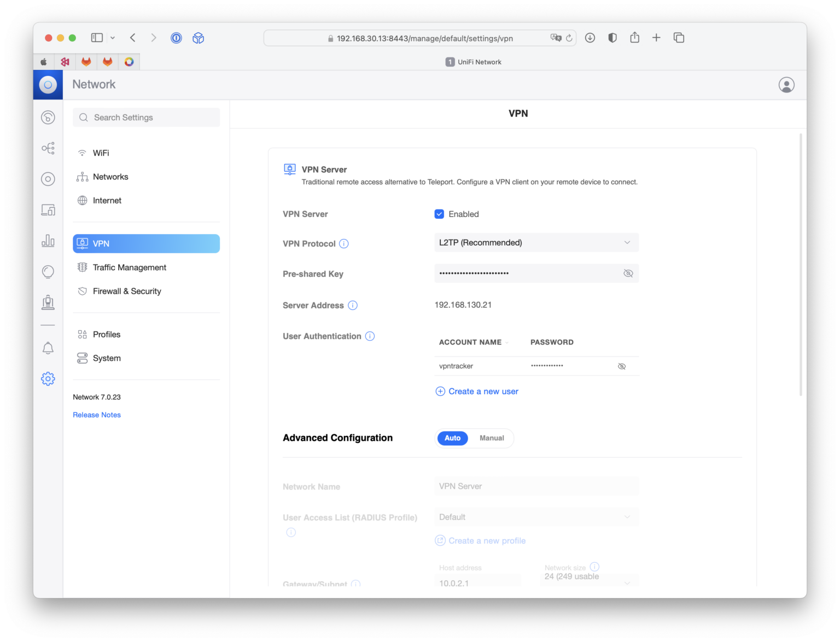Open the System Log bell icon
The height and width of the screenshot is (642, 840).
48,348
